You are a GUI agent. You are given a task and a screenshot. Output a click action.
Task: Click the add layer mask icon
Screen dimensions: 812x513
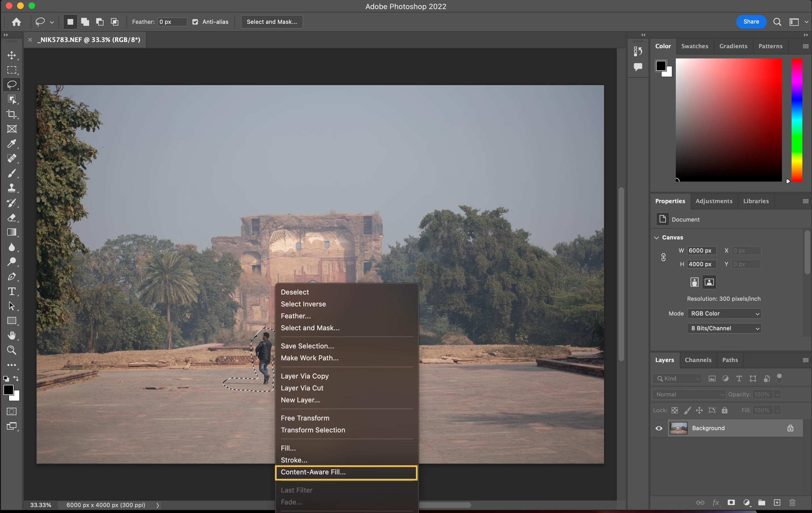pyautogui.click(x=731, y=503)
